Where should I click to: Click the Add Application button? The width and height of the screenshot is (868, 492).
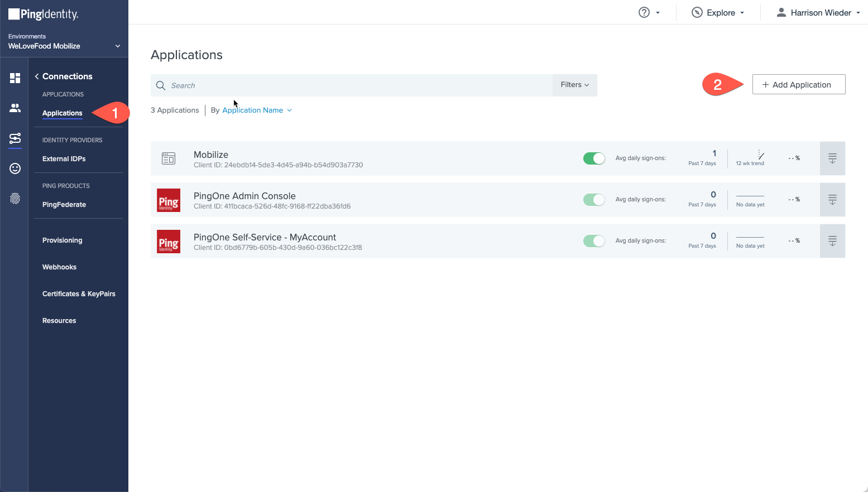click(799, 84)
